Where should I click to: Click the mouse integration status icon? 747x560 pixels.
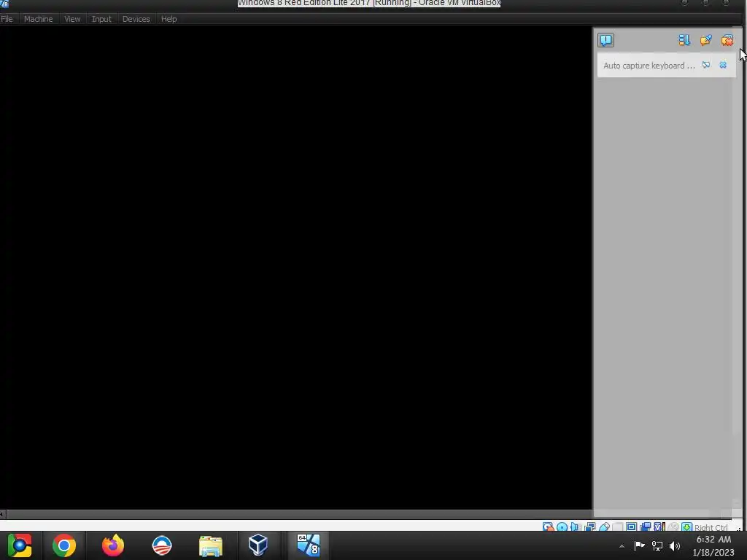point(673,527)
